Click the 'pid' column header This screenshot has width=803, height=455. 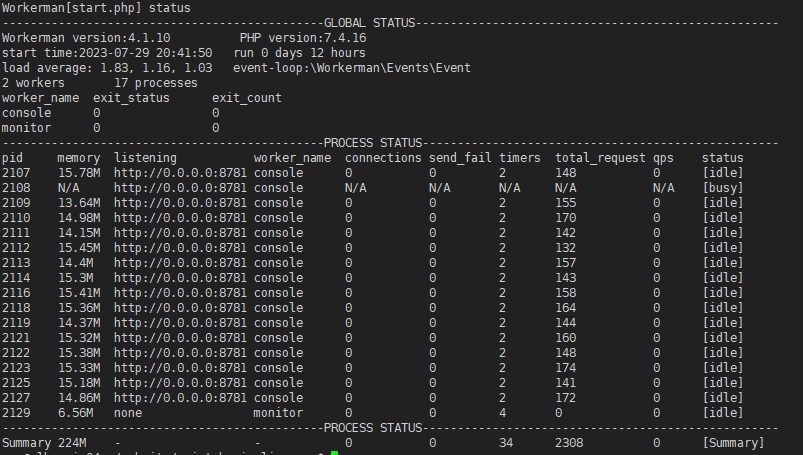point(12,158)
